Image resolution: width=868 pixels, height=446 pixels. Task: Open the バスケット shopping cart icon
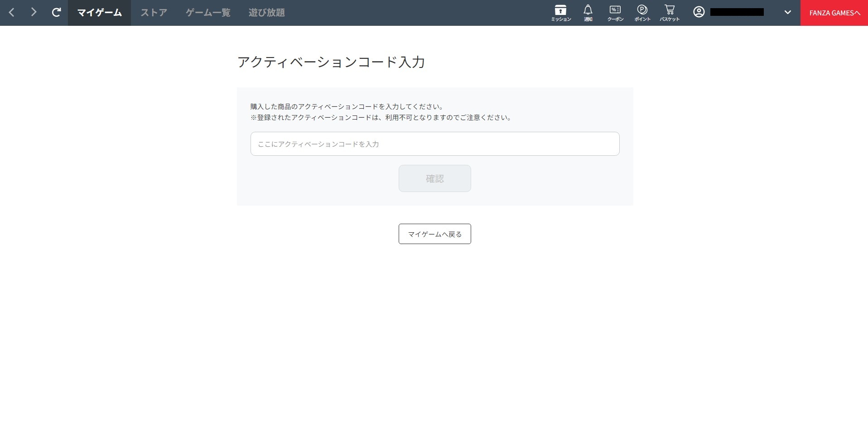[670, 12]
